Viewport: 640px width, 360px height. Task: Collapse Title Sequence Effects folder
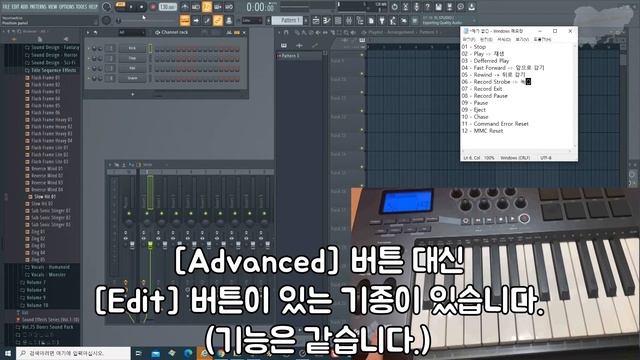click(51, 70)
